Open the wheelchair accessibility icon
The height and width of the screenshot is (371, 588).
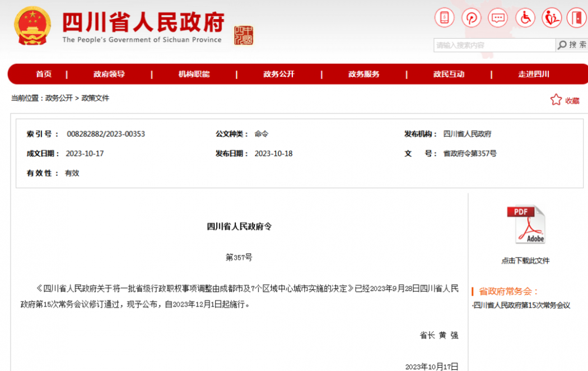525,18
